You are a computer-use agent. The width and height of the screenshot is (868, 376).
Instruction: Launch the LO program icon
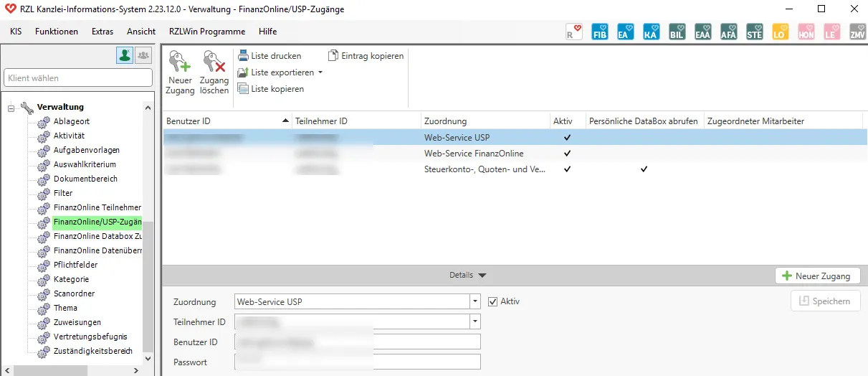tap(781, 32)
